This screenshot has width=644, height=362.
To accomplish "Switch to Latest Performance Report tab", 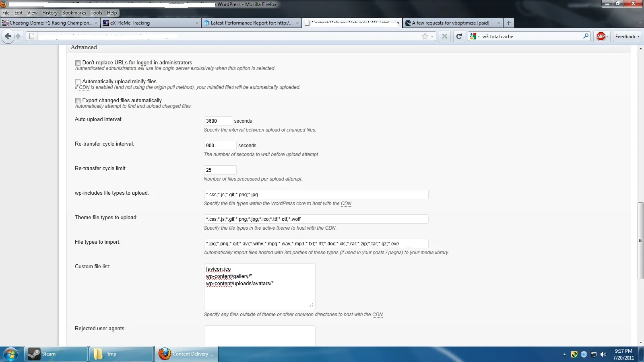I will coord(252,23).
